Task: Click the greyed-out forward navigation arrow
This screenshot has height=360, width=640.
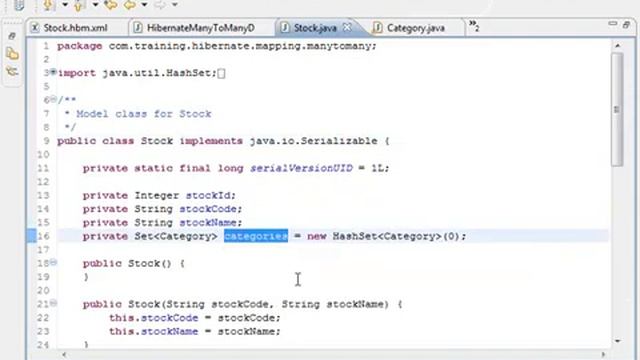Action: tap(160, 4)
